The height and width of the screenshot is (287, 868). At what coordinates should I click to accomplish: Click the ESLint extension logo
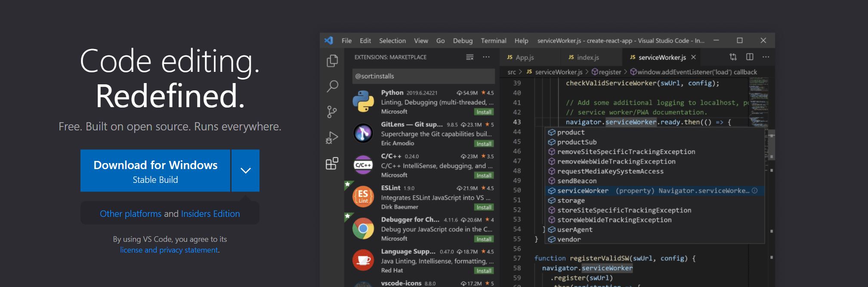[363, 197]
